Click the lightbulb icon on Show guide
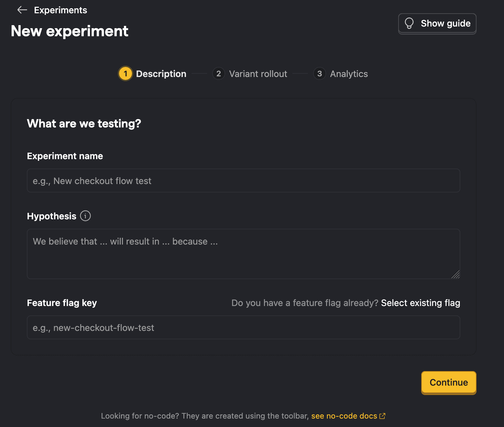Image resolution: width=504 pixels, height=427 pixels. coord(410,23)
